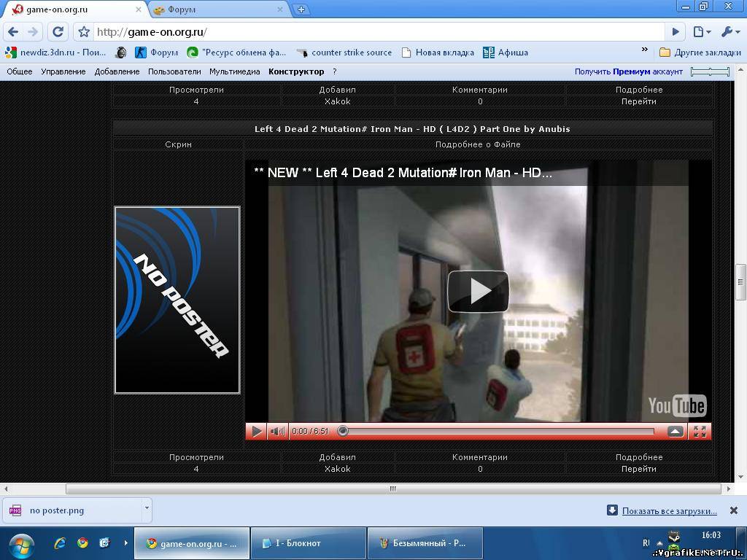
Task: Close the game-on.org.ru tab
Action: tap(139, 9)
